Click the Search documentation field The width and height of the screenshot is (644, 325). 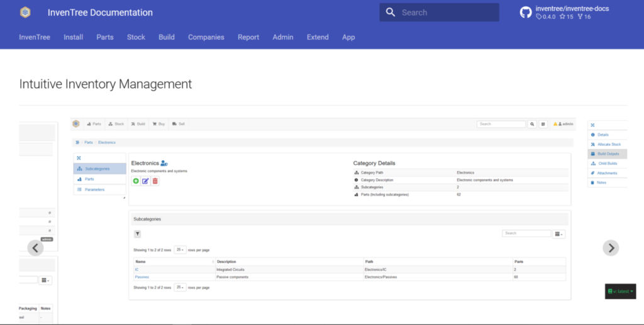click(439, 13)
